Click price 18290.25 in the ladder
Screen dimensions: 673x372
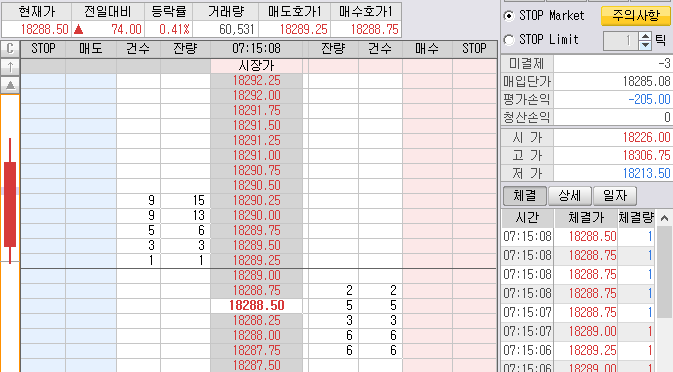click(257, 201)
